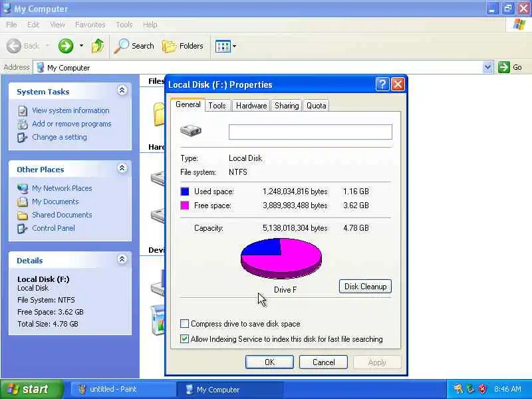The image size is (532, 399).
Task: Open Add or remove programs link
Action: click(72, 124)
